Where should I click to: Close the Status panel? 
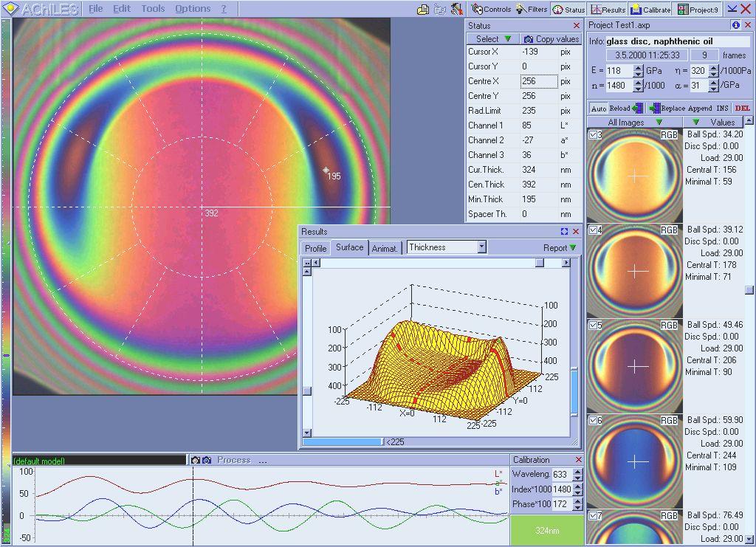(x=576, y=26)
